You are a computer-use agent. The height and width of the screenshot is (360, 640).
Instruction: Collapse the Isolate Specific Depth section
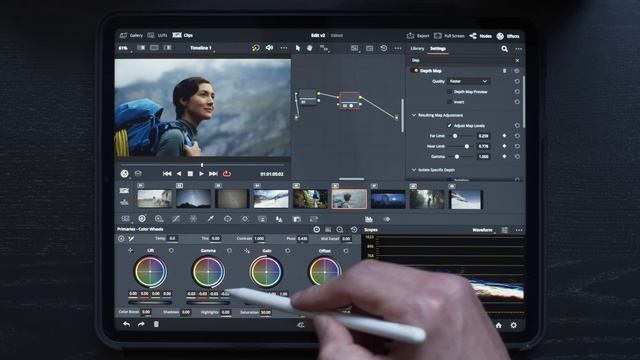pyautogui.click(x=413, y=170)
